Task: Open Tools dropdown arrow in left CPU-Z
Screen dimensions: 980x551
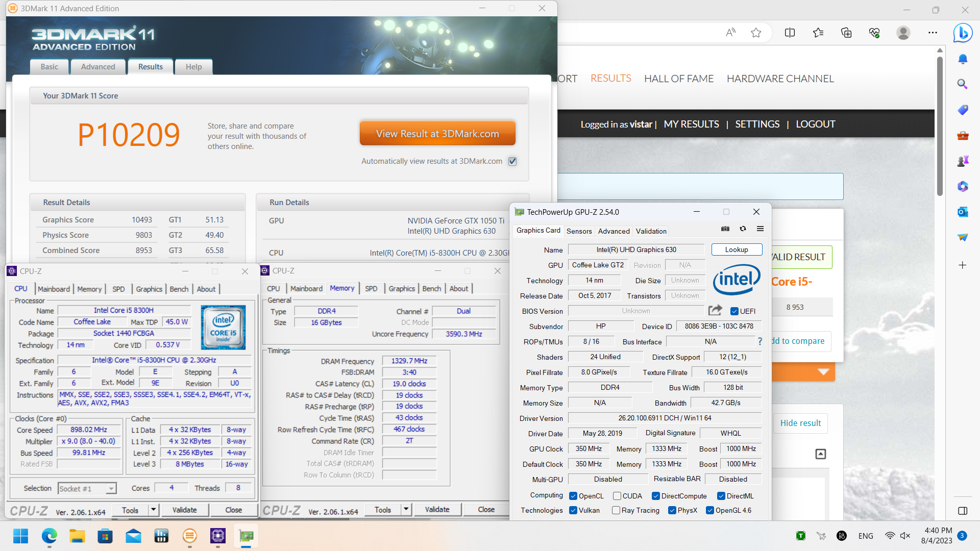Action: pyautogui.click(x=153, y=510)
